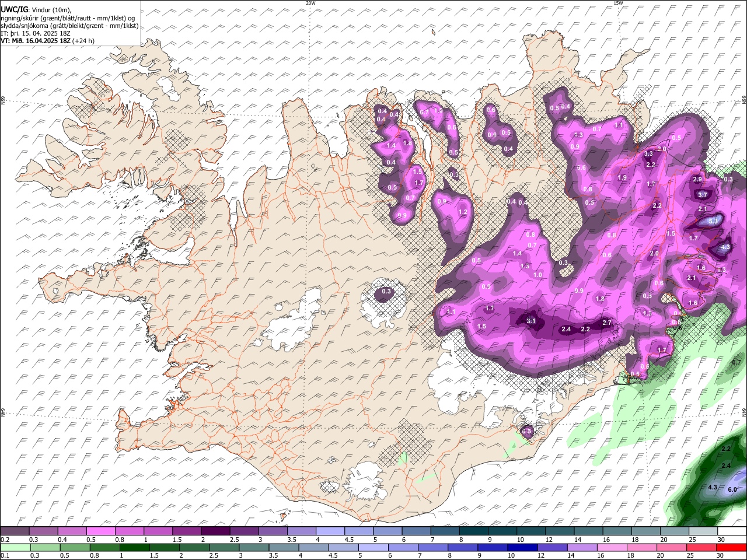This screenshot has width=747, height=560.
Task: Select the pale green 0.1 rain legend swatch
Action: tap(15, 548)
